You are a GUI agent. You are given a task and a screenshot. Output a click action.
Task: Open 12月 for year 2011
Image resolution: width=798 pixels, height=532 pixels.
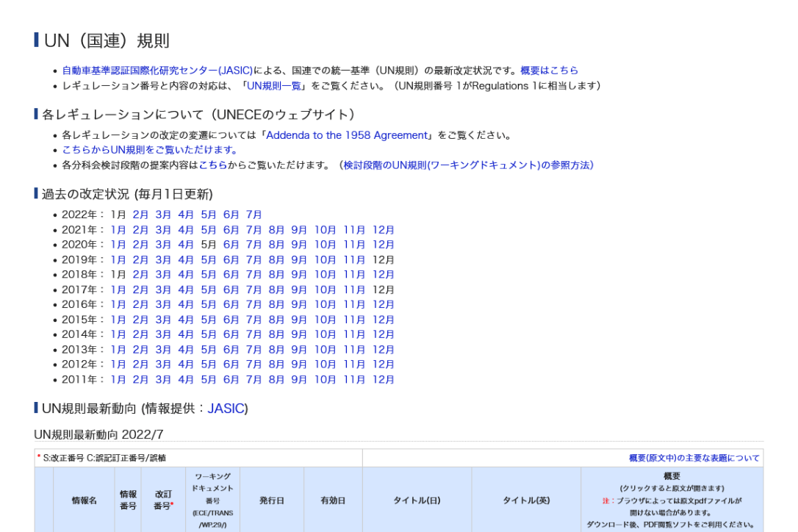click(383, 380)
